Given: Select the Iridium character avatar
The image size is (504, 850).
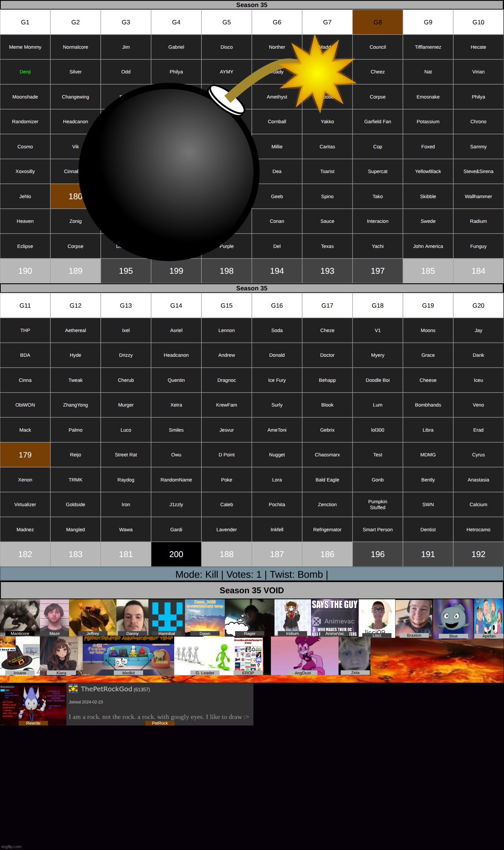Looking at the screenshot, I should [293, 617].
